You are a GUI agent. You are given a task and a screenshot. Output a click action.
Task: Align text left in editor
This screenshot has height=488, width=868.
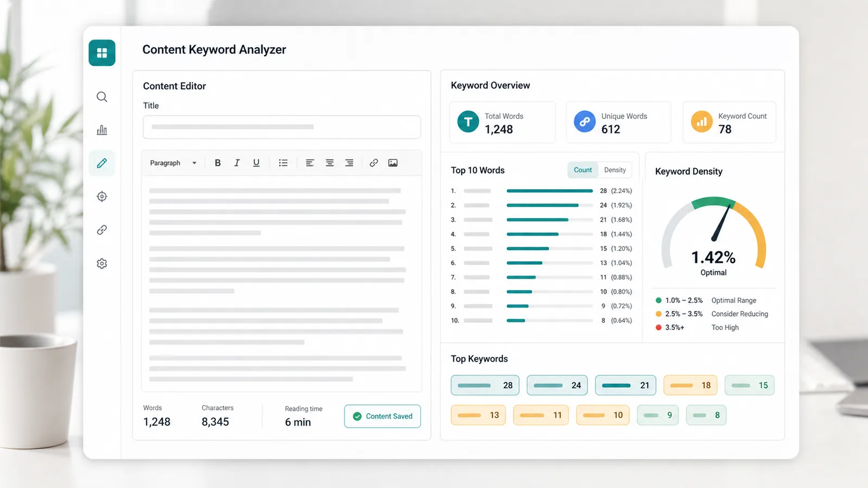(x=310, y=163)
